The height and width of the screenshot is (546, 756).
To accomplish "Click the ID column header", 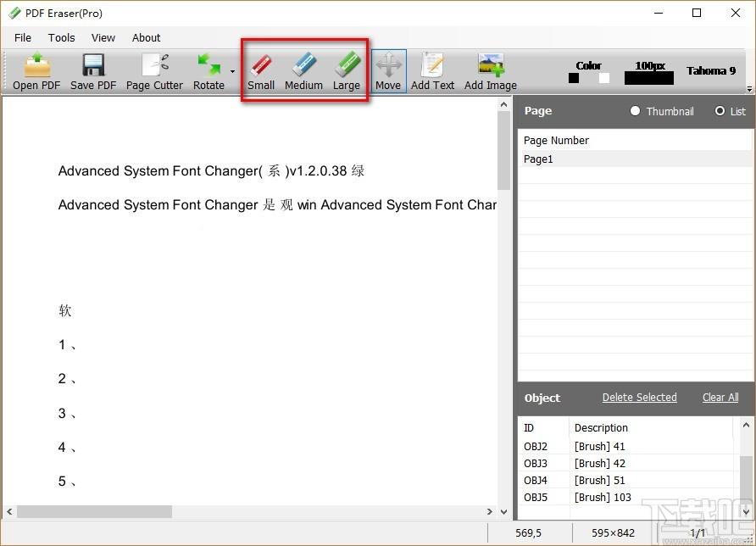I will point(544,428).
